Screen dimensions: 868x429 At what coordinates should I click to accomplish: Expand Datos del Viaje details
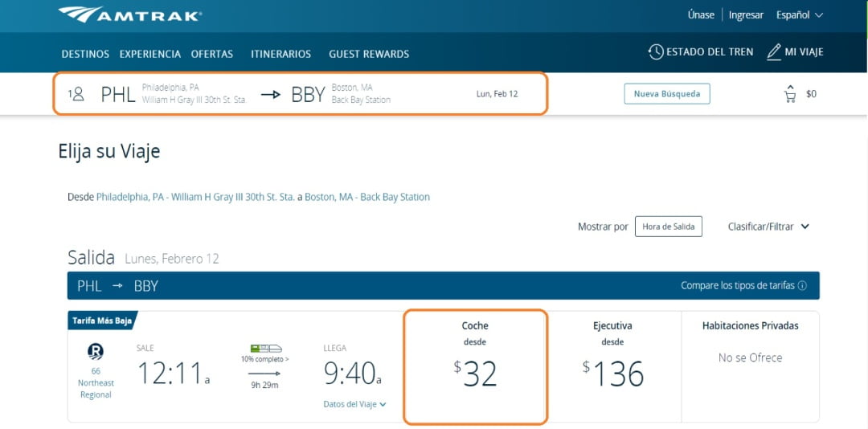pyautogui.click(x=355, y=404)
